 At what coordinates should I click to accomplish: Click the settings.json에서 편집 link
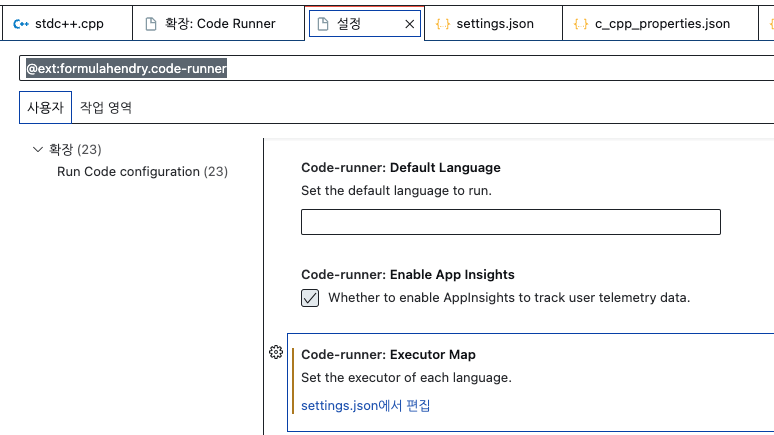click(x=366, y=405)
